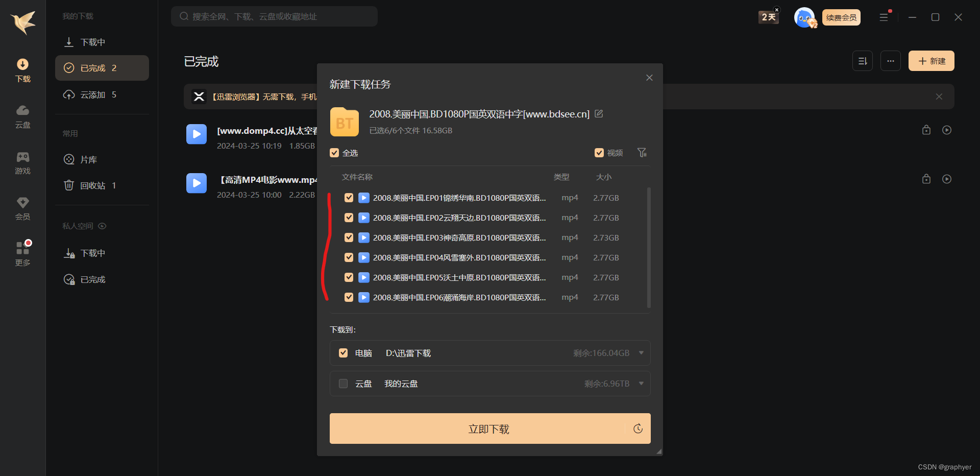Open the 更多 sidebar section
The height and width of the screenshot is (476, 980).
23,254
